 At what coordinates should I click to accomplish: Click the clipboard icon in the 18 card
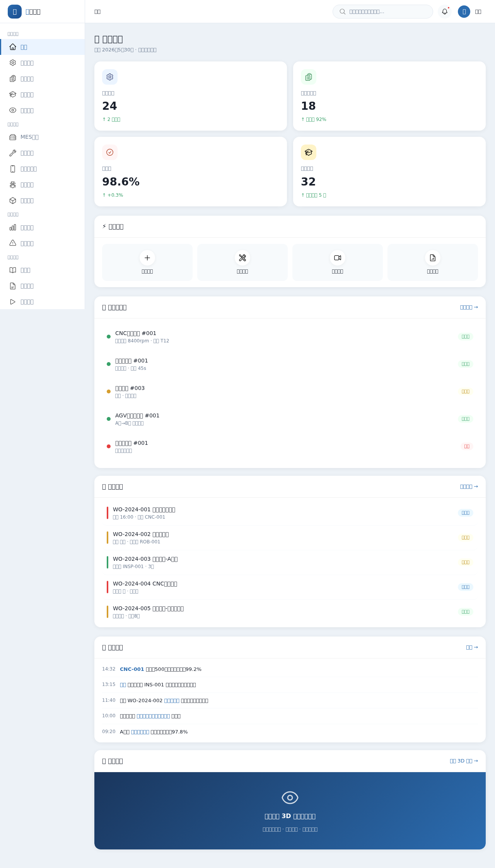click(309, 77)
